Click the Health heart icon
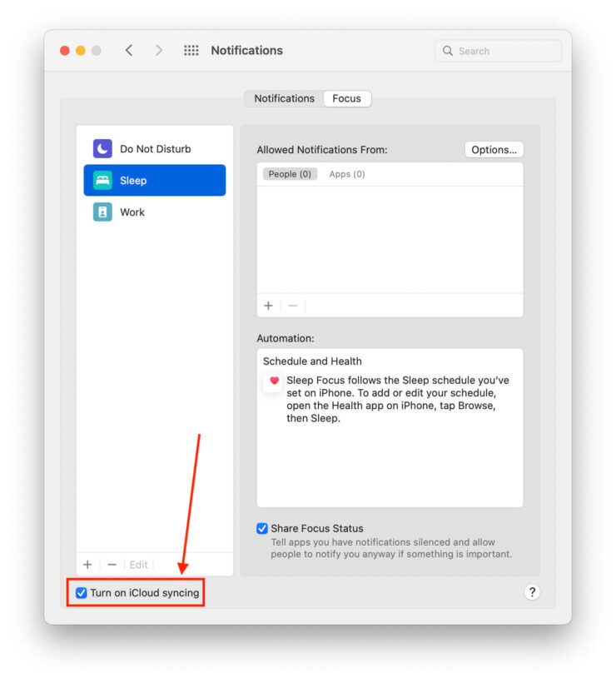Viewport: 616px width, 683px height. pos(274,381)
